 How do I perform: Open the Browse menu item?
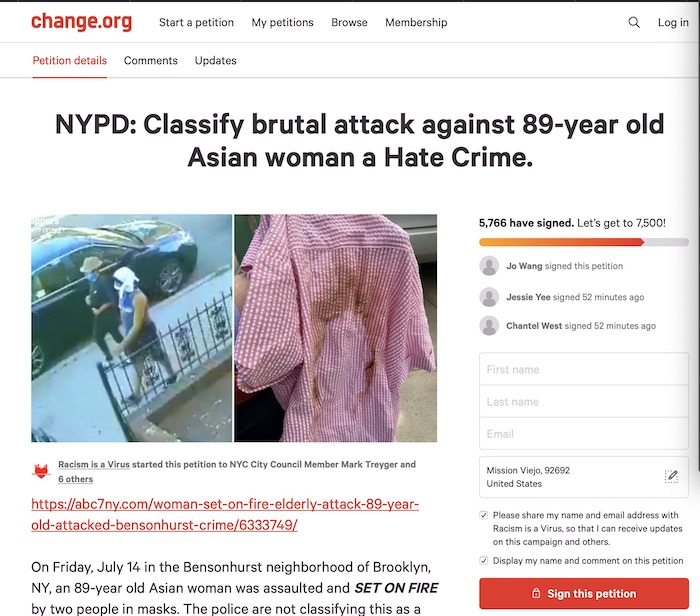coord(349,22)
